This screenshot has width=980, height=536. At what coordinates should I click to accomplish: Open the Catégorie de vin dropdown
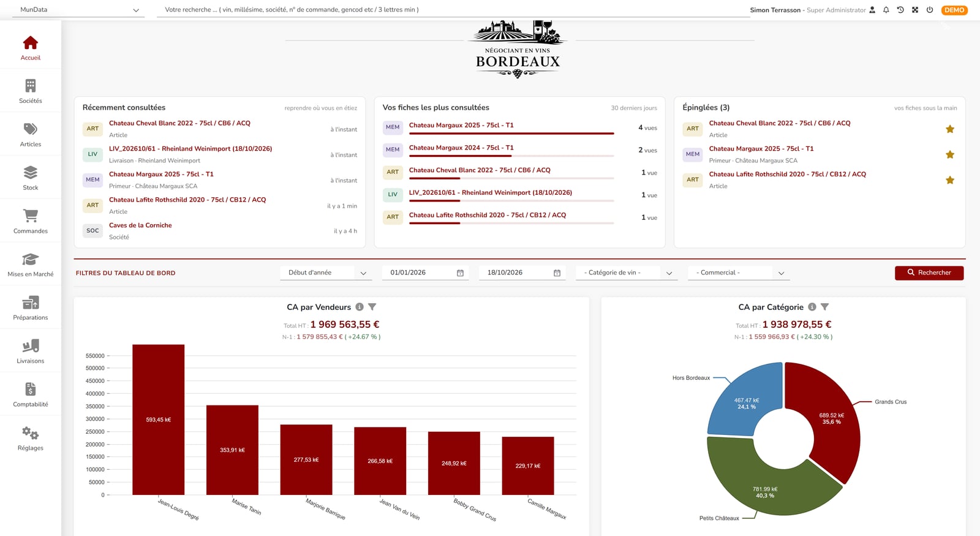627,273
